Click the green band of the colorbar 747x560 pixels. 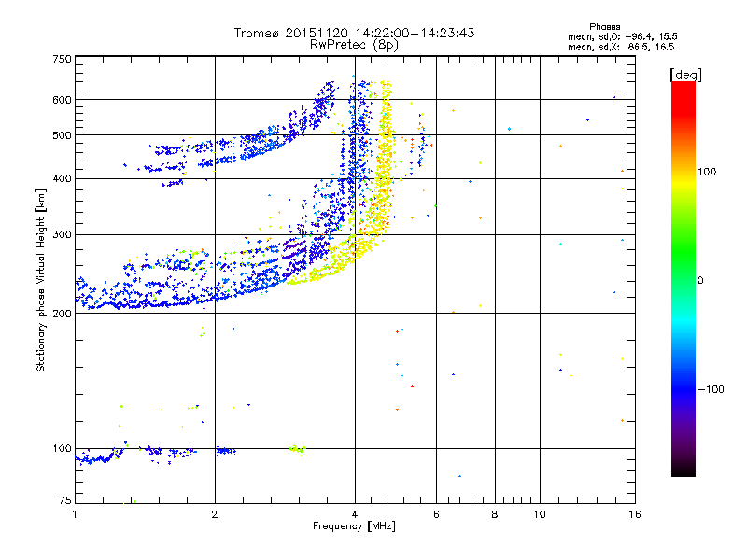coord(684,247)
